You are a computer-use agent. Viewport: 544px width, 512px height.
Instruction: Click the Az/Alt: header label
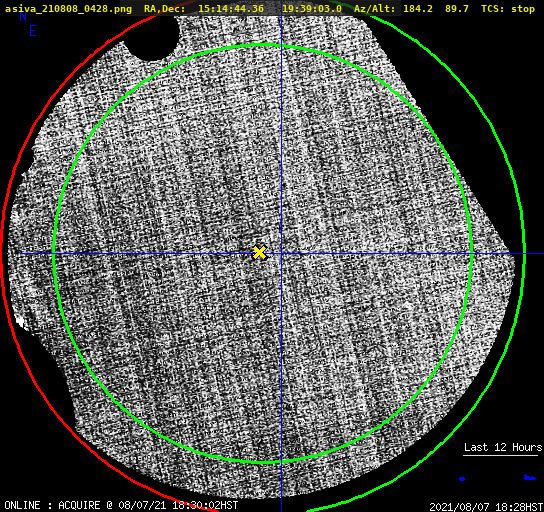coord(375,8)
